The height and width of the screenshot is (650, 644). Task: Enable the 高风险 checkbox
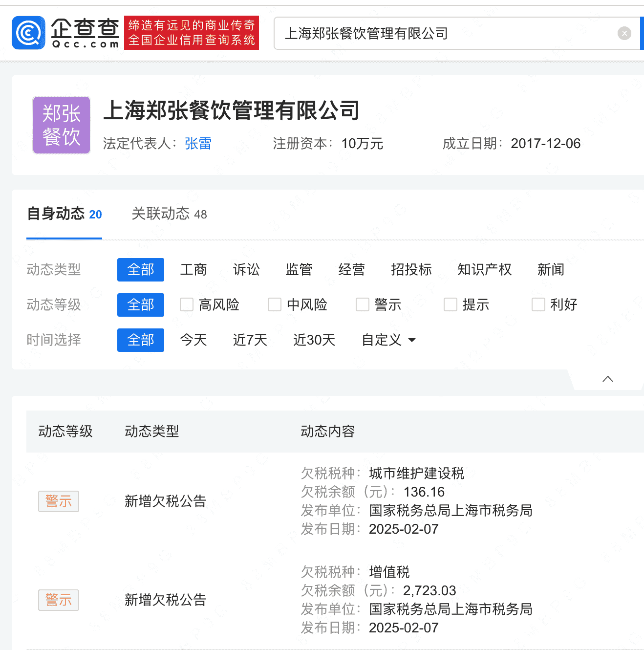coord(186,304)
